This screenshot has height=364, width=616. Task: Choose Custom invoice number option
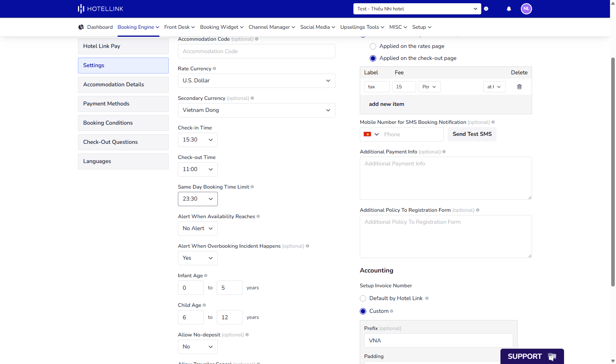363,311
